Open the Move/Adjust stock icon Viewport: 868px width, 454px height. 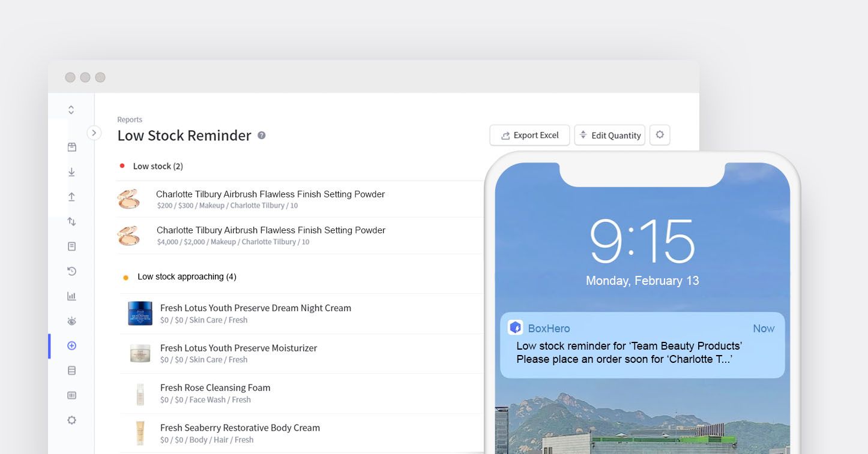(x=71, y=221)
